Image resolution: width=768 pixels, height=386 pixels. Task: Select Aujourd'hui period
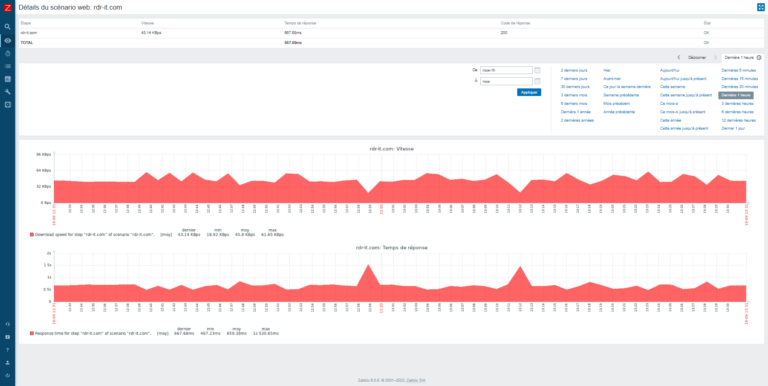(670, 70)
